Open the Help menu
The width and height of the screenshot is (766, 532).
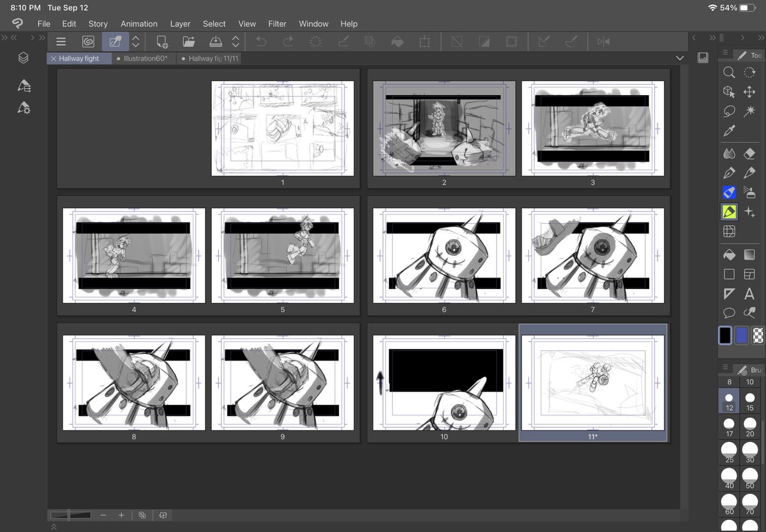click(x=349, y=24)
